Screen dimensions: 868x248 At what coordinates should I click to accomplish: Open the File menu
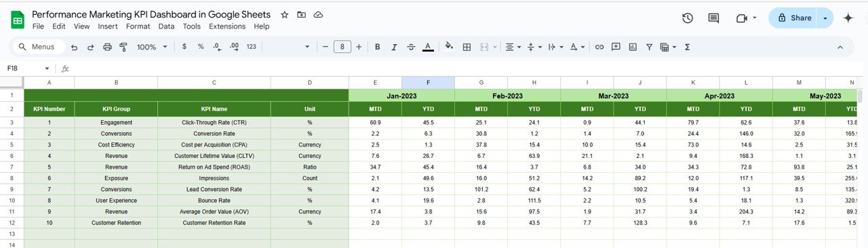[39, 26]
